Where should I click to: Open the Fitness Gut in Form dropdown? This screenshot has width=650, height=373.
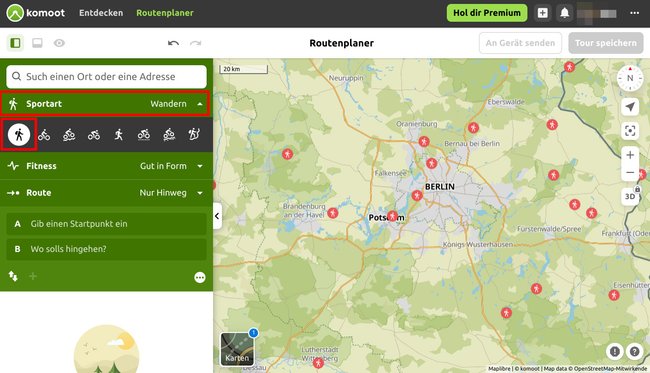[x=106, y=166]
